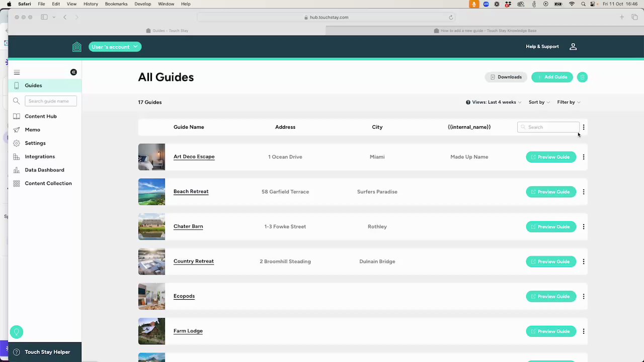The height and width of the screenshot is (362, 644).
Task: Preview Guide for Farm Lodge
Action: 551,331
